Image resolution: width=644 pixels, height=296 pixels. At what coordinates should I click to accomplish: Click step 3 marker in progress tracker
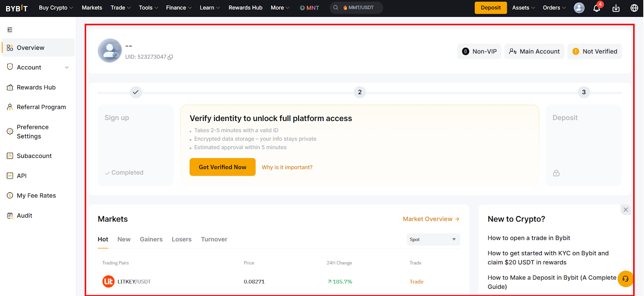click(x=584, y=92)
